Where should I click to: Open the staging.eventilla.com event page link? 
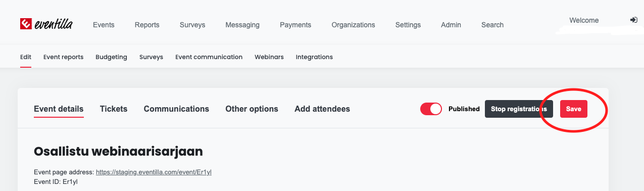click(x=154, y=172)
